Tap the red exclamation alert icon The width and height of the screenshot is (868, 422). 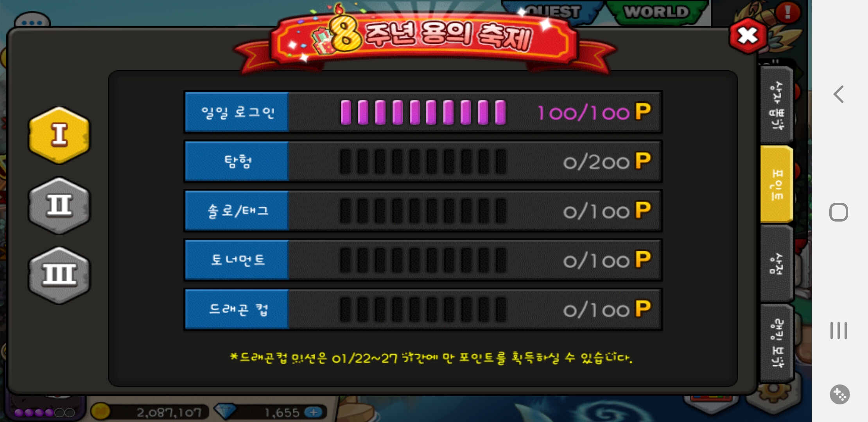click(787, 12)
